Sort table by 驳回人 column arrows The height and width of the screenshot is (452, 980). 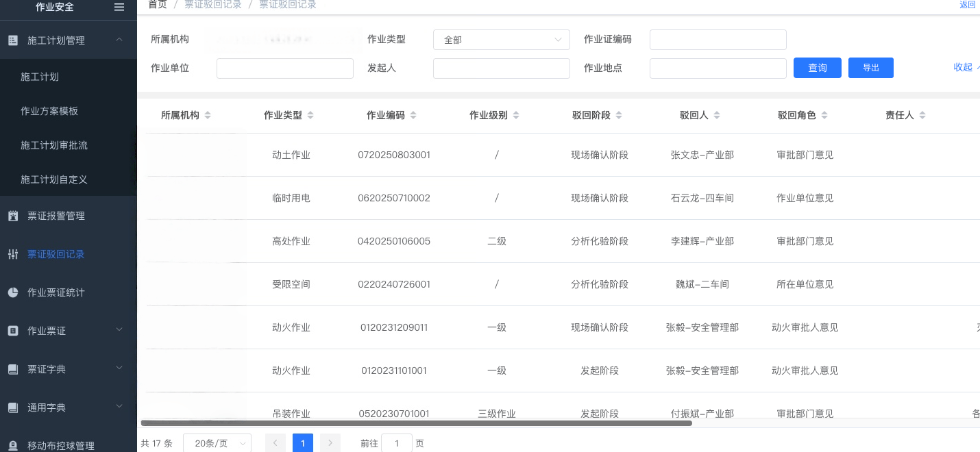point(716,116)
